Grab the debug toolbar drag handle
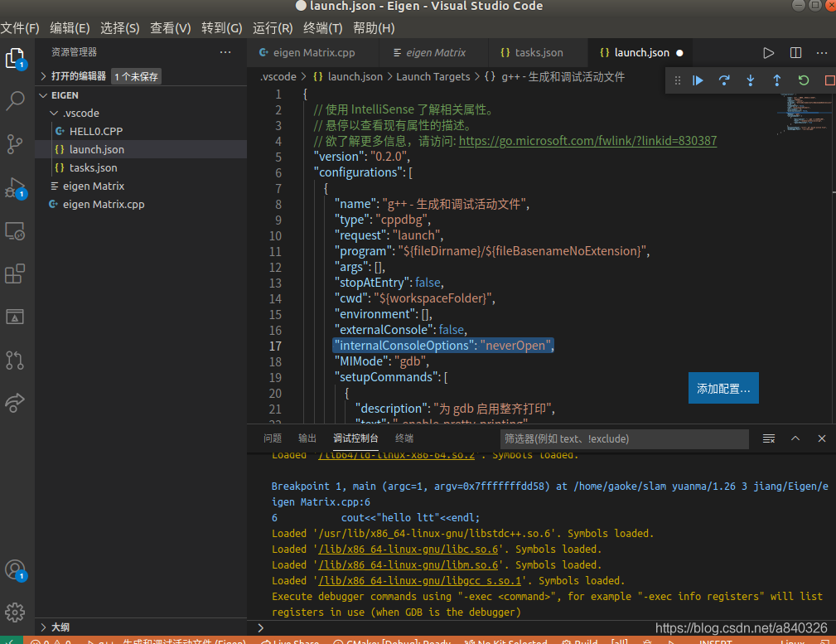This screenshot has width=836, height=644. [x=678, y=80]
